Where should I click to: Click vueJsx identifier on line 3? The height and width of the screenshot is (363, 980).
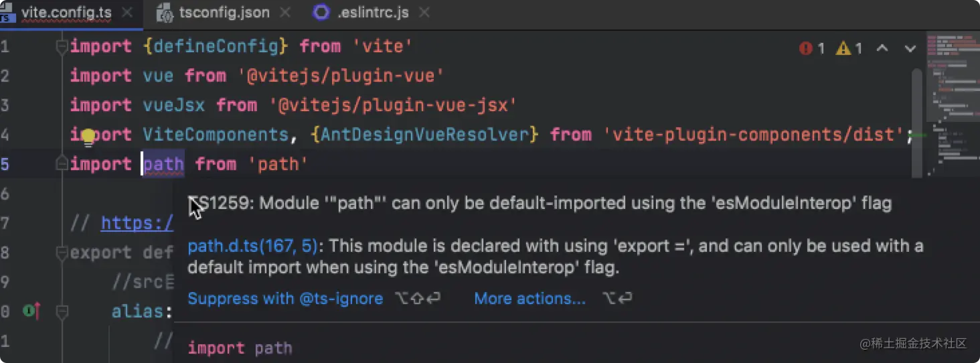(174, 105)
